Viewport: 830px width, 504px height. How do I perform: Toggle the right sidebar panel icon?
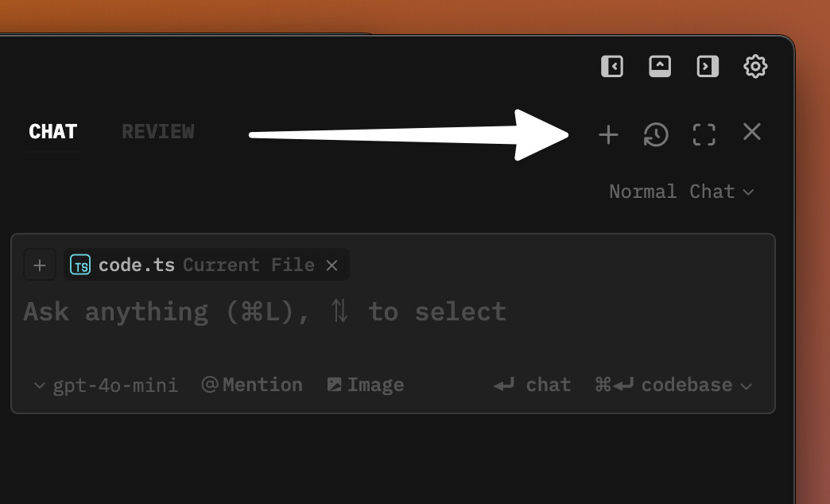(708, 66)
